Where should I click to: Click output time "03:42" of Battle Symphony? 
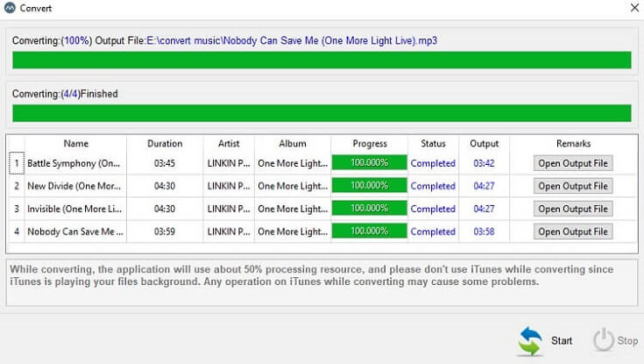point(484,163)
